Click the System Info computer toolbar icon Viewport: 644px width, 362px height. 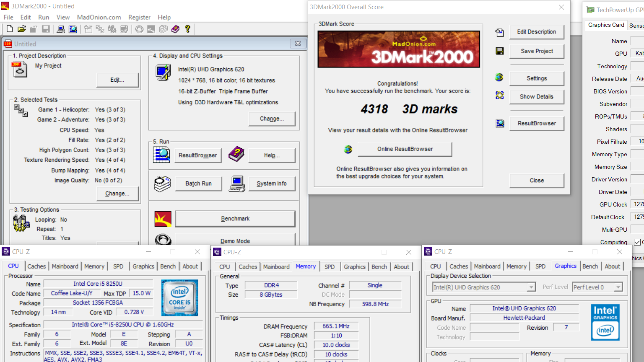point(61,29)
